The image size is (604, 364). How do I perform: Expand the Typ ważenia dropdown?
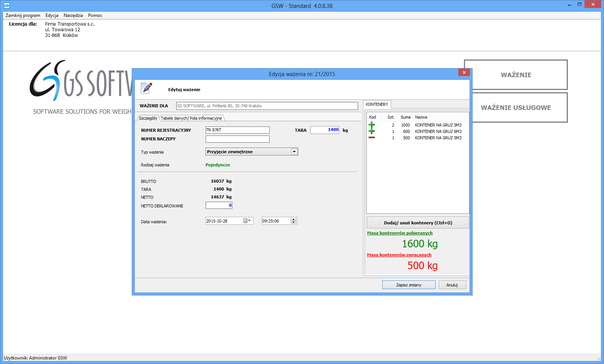(294, 152)
